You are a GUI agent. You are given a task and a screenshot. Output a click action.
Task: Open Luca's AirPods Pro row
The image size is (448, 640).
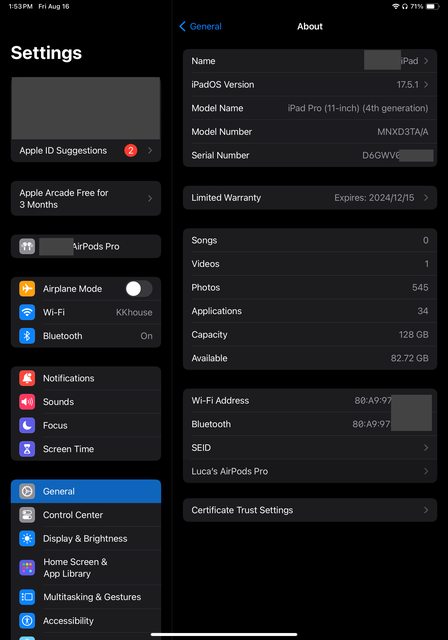310,471
